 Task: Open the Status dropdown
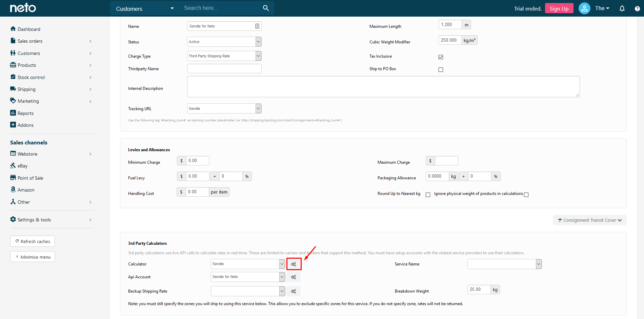click(x=224, y=42)
